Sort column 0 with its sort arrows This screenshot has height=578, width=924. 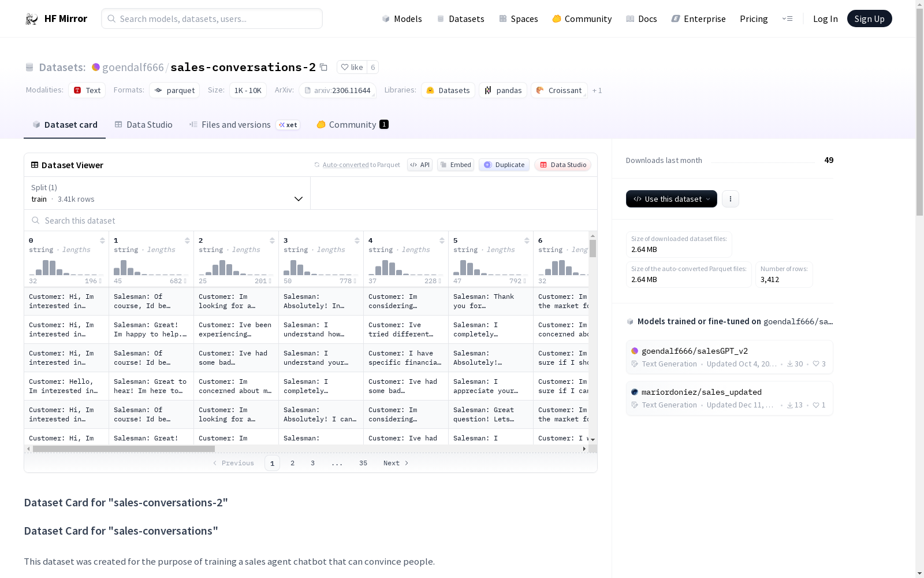coord(102,240)
